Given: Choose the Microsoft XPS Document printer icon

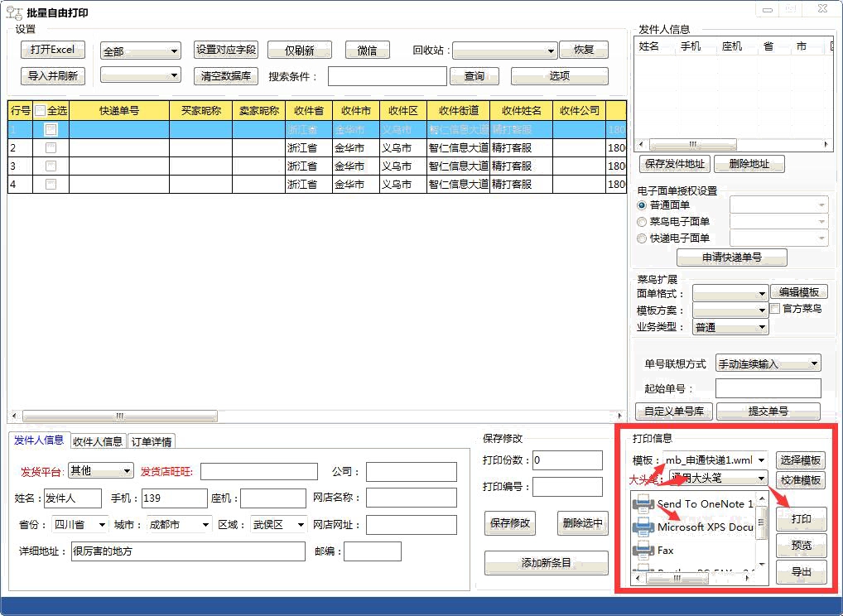Looking at the screenshot, I should click(643, 527).
